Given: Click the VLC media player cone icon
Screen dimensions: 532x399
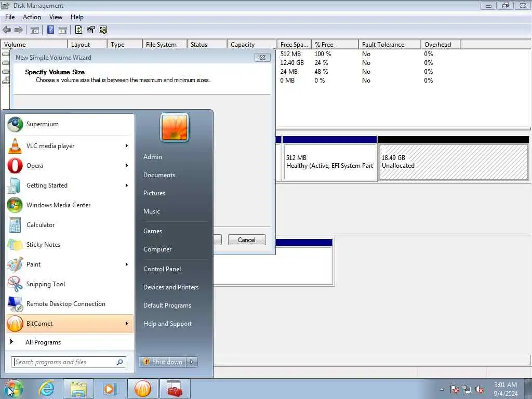Looking at the screenshot, I should point(15,146).
